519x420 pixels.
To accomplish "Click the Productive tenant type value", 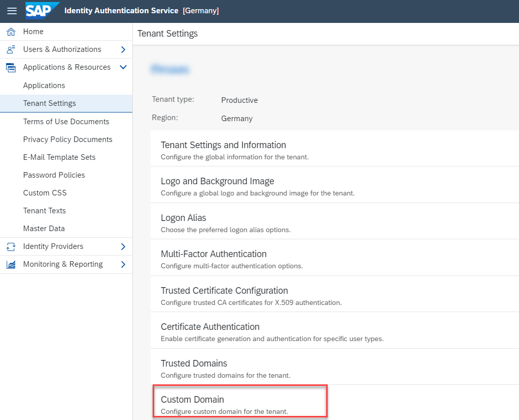I will 239,100.
